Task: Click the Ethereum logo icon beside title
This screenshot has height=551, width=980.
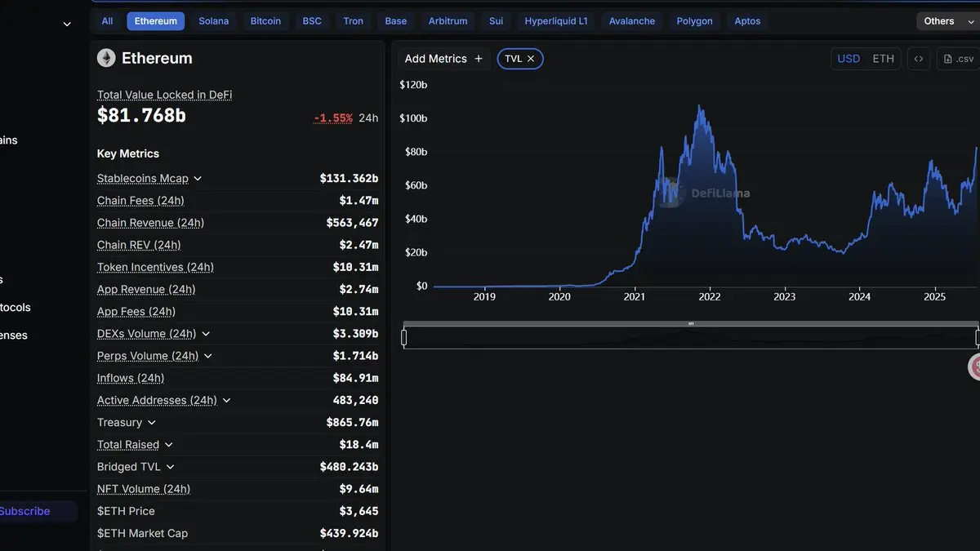Action: coord(106,58)
